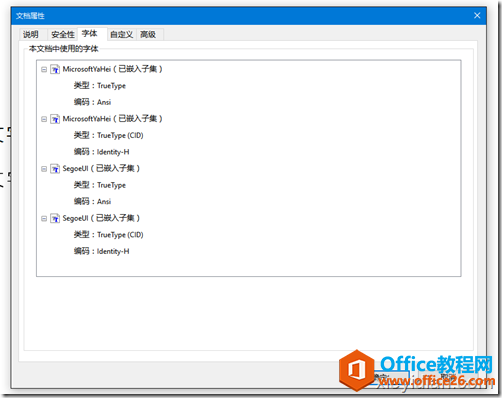Select MicrosoftYaHei row above 类型 TrueType (CID)
502x398 pixels.
(112, 119)
